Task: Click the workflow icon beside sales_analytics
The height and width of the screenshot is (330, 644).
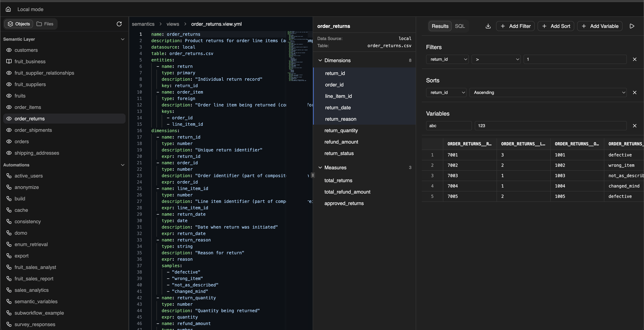Action: pyautogui.click(x=9, y=290)
